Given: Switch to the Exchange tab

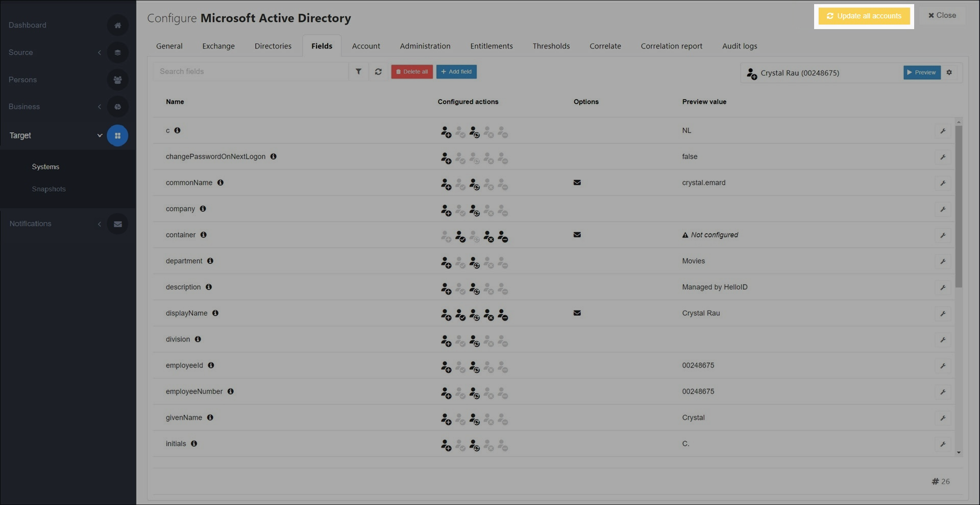Looking at the screenshot, I should click(218, 46).
